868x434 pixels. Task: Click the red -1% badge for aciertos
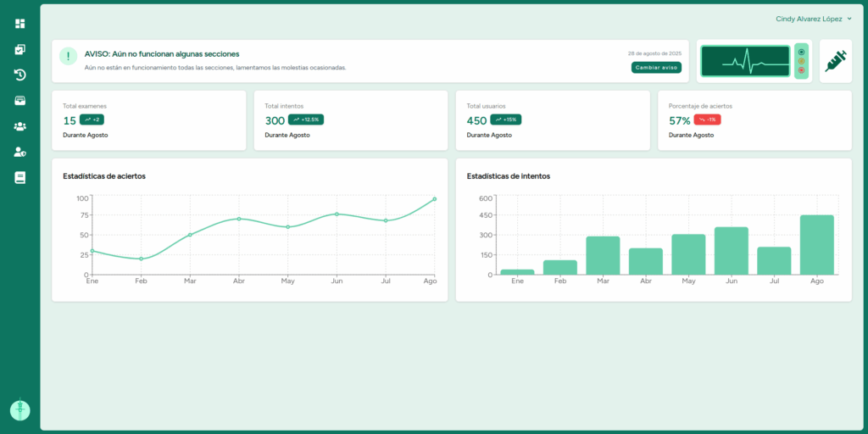[x=707, y=120]
